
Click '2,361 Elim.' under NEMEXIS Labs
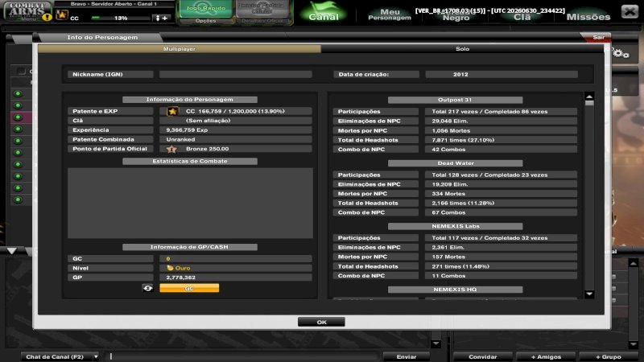(x=448, y=248)
